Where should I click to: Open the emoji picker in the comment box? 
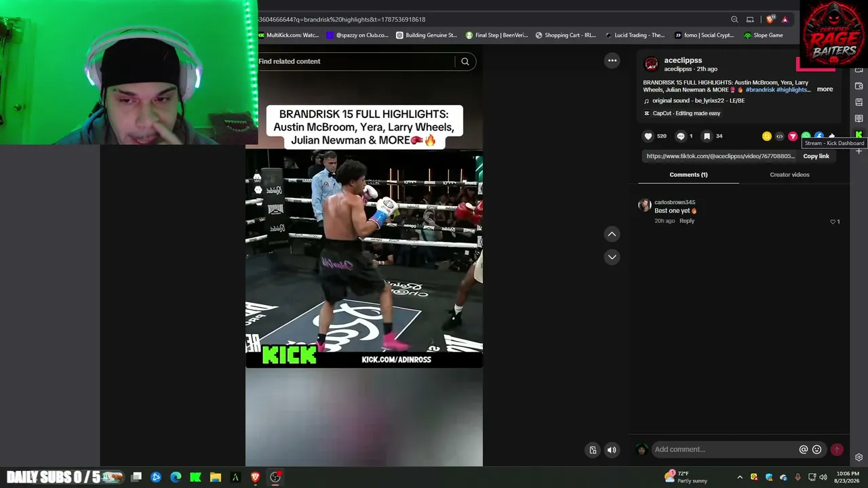point(817,449)
